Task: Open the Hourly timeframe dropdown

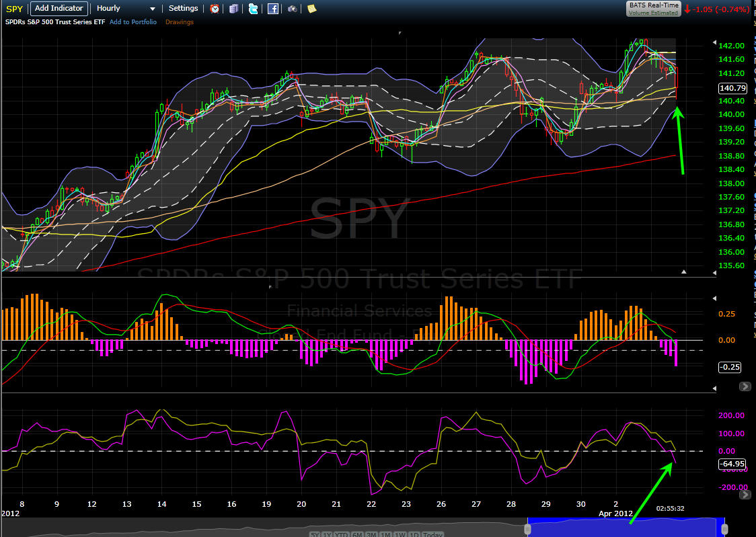Action: click(125, 9)
